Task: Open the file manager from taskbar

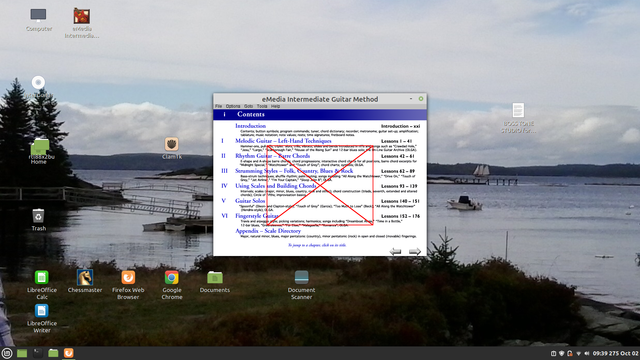Action: point(53,353)
